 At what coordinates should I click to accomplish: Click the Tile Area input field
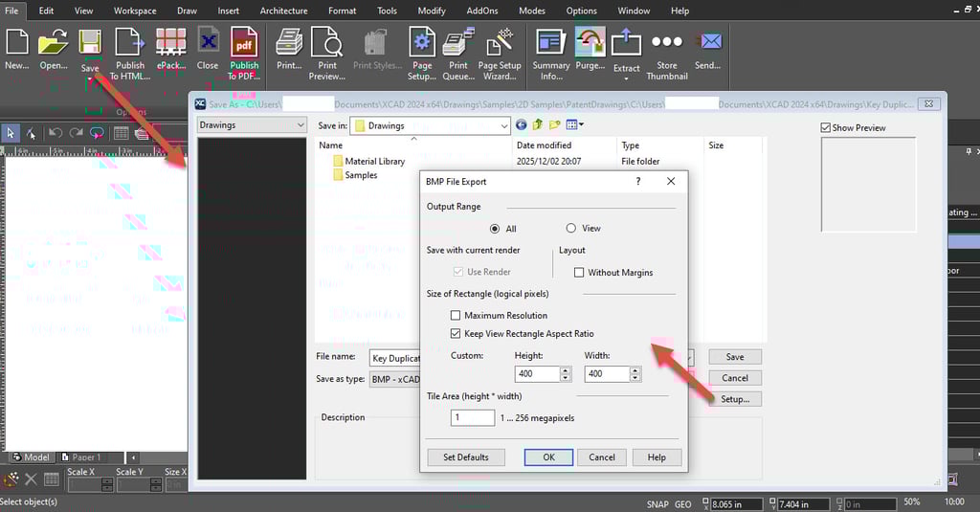pos(473,417)
